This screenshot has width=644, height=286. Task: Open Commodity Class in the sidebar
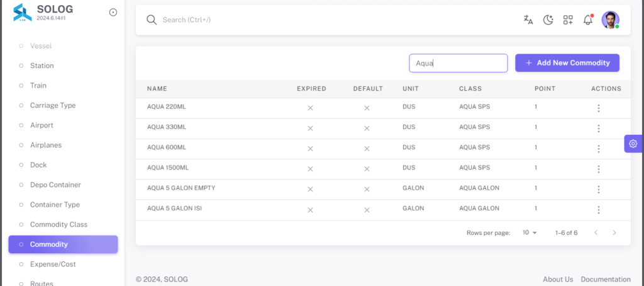(63, 225)
